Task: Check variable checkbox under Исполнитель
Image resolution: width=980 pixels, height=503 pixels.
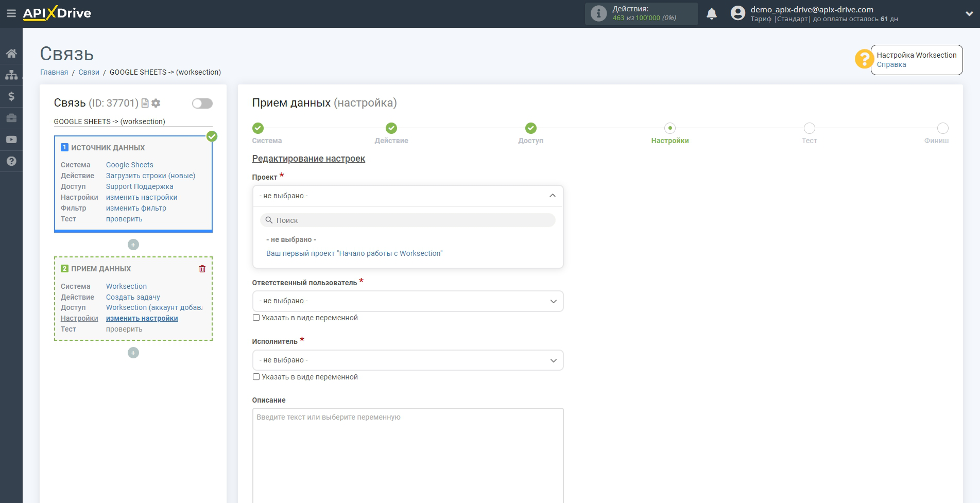Action: [256, 377]
